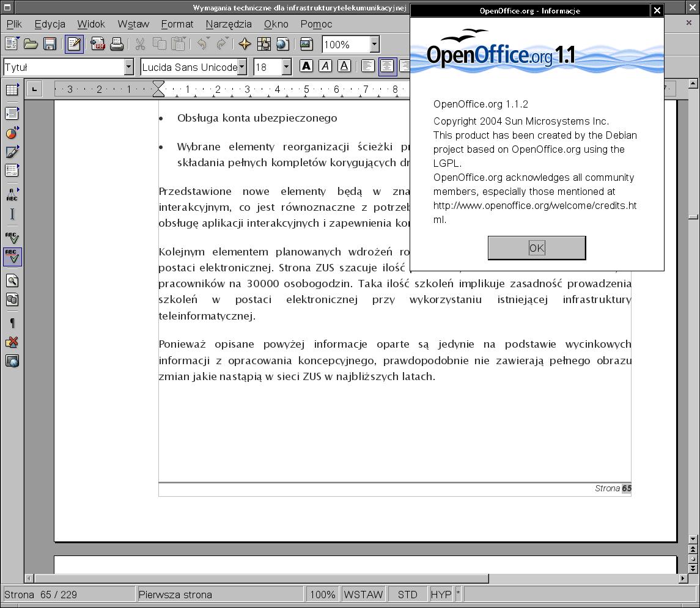This screenshot has height=608, width=700.
Task: Expand the Tytuł paragraph style dropdown
Action: (128, 67)
